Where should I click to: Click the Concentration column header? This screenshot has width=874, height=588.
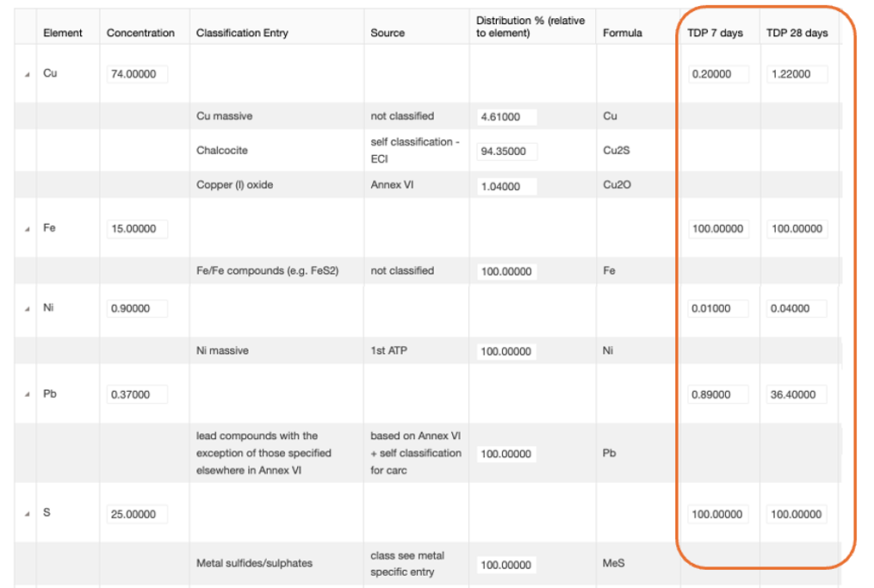coord(140,33)
